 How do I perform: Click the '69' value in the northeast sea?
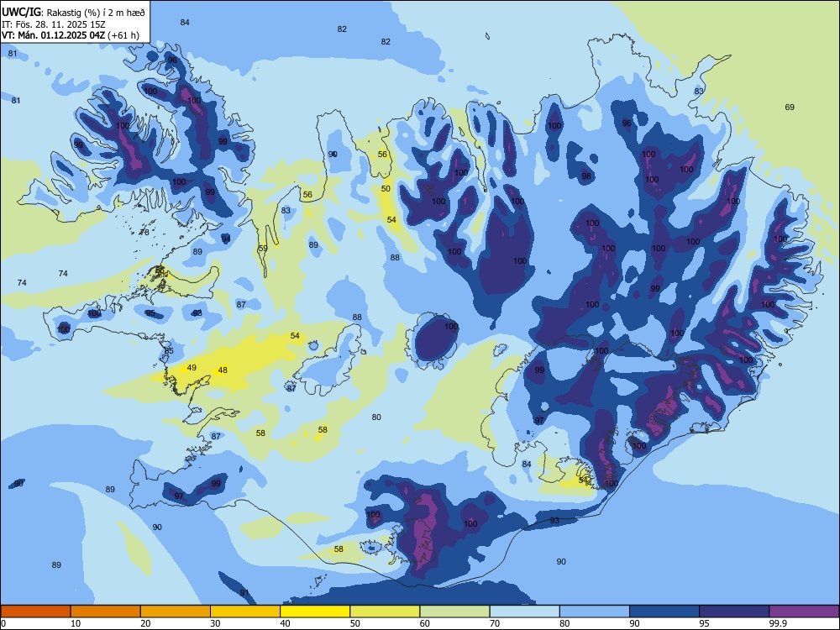click(790, 108)
